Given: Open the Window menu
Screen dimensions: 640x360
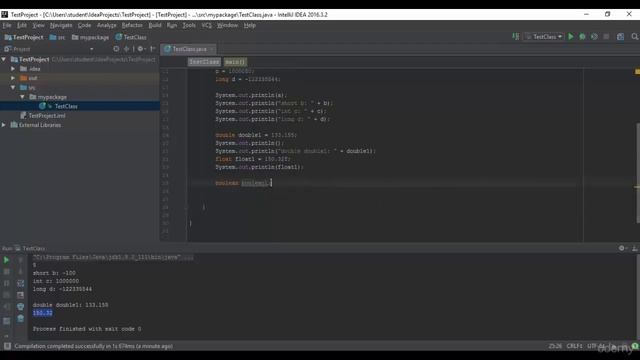Looking at the screenshot, I should tap(227, 25).
